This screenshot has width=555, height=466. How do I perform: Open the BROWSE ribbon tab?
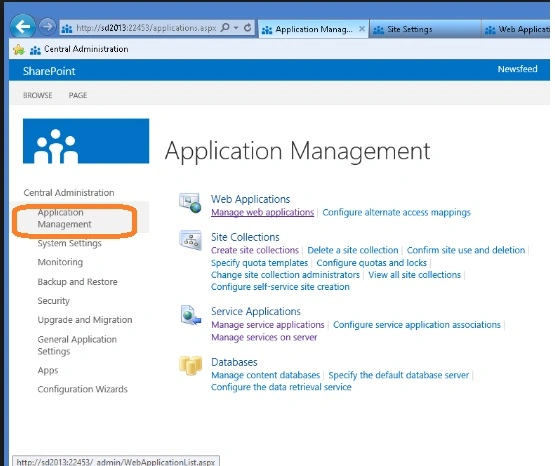point(38,95)
